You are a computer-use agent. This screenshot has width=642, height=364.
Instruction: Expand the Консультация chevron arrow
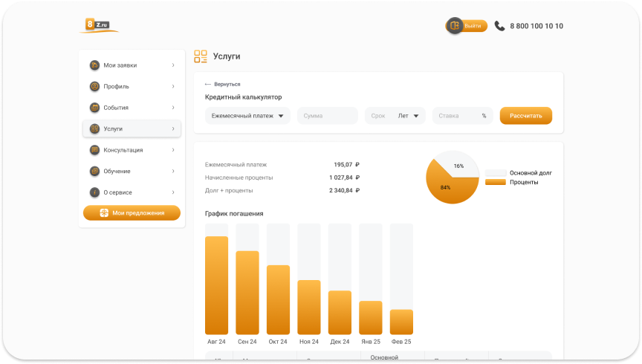173,150
